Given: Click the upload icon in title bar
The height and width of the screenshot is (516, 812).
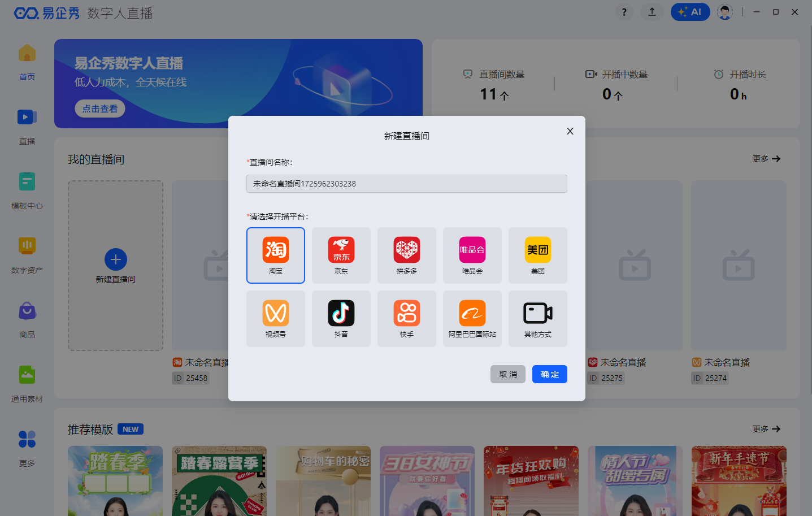Looking at the screenshot, I should (652, 12).
